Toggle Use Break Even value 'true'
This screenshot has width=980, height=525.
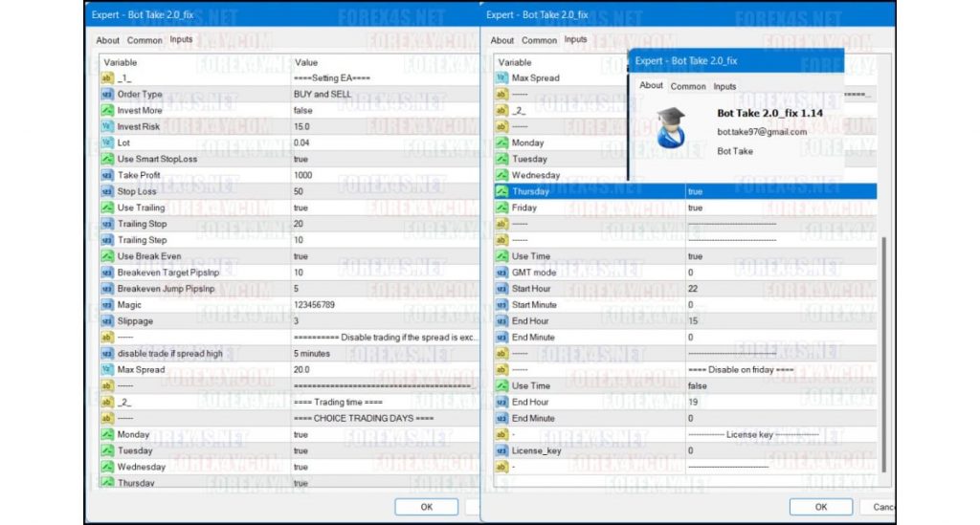point(301,256)
